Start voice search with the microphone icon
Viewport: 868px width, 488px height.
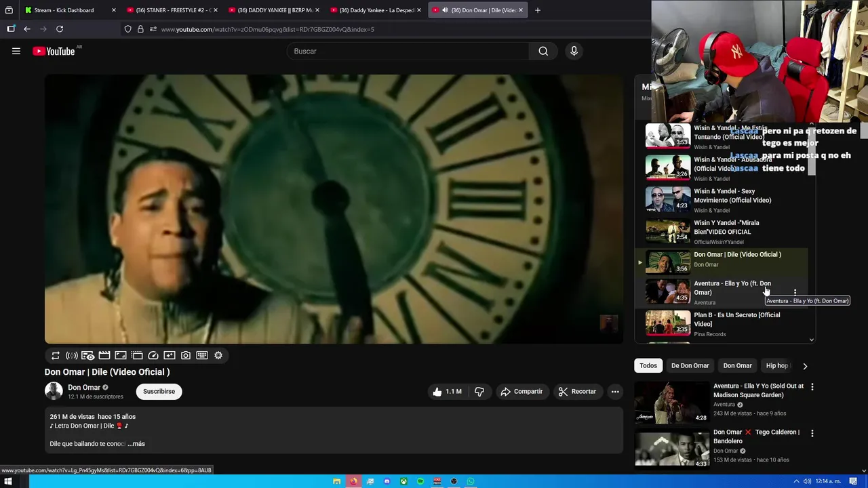(x=574, y=51)
